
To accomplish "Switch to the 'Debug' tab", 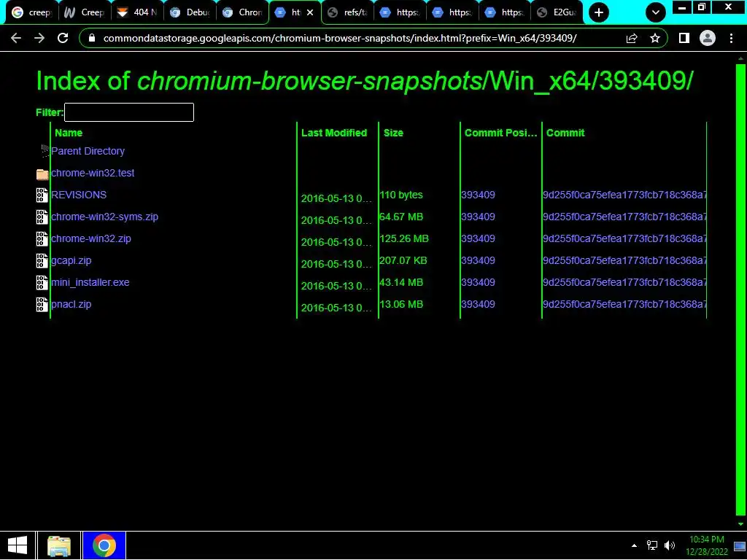I will coord(190,12).
